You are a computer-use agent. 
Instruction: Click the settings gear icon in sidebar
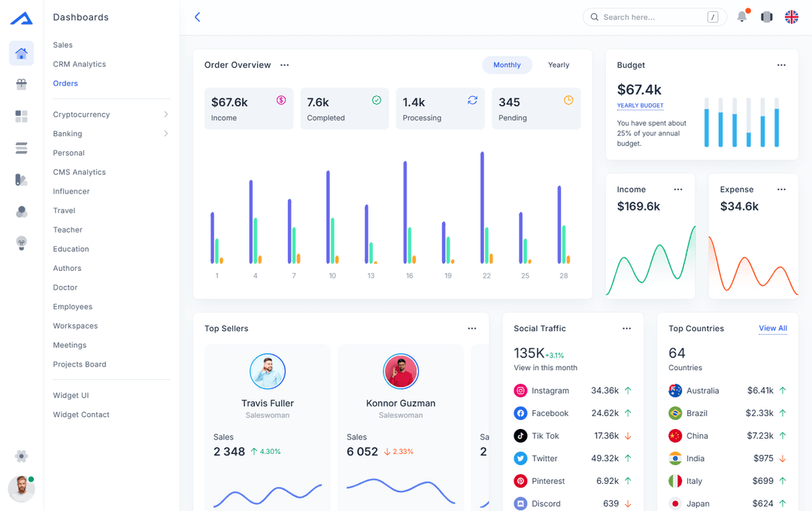pos(21,456)
